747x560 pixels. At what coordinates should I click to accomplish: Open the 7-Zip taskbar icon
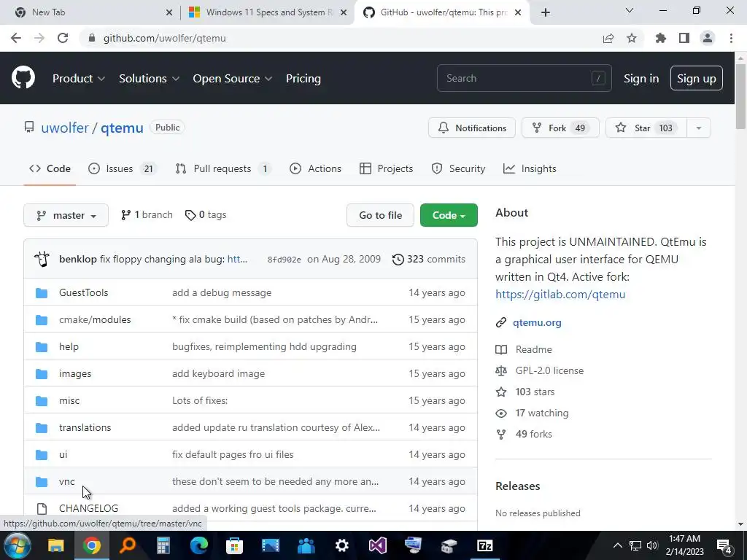[484, 545]
